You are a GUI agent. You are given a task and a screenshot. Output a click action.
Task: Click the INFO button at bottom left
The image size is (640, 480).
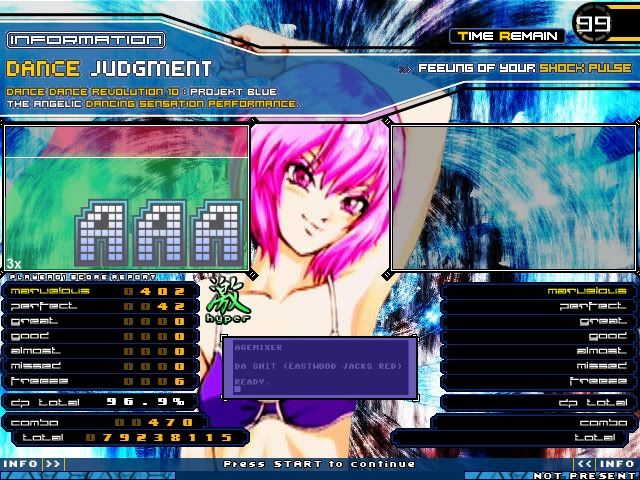(20, 464)
